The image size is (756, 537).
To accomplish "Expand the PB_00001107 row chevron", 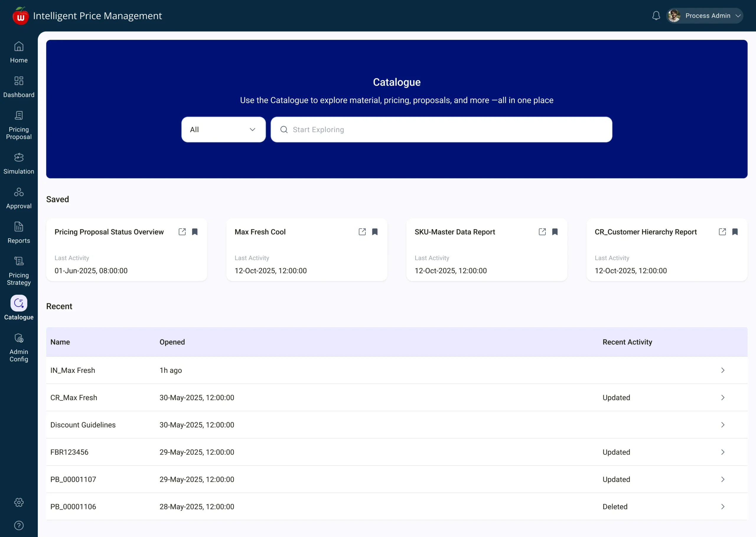I will pyautogui.click(x=723, y=479).
